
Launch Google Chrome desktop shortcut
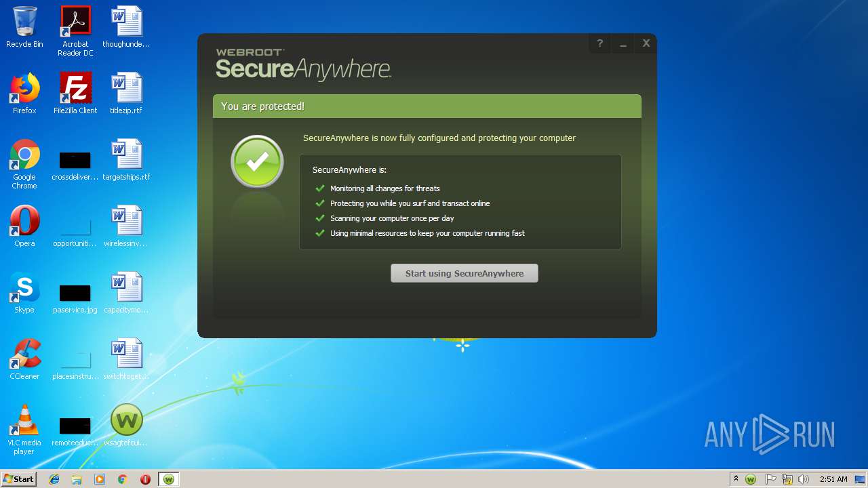(24, 164)
